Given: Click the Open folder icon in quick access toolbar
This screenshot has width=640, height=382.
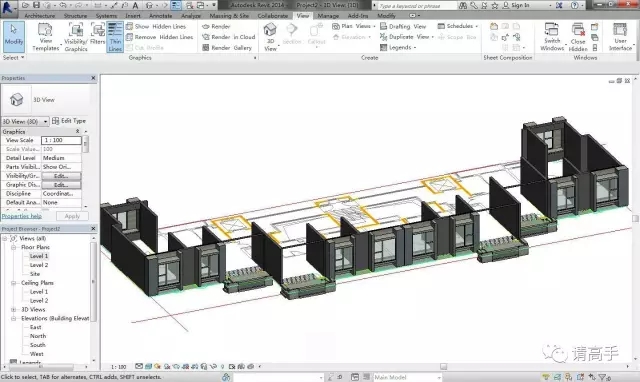Looking at the screenshot, I should coord(25,5).
